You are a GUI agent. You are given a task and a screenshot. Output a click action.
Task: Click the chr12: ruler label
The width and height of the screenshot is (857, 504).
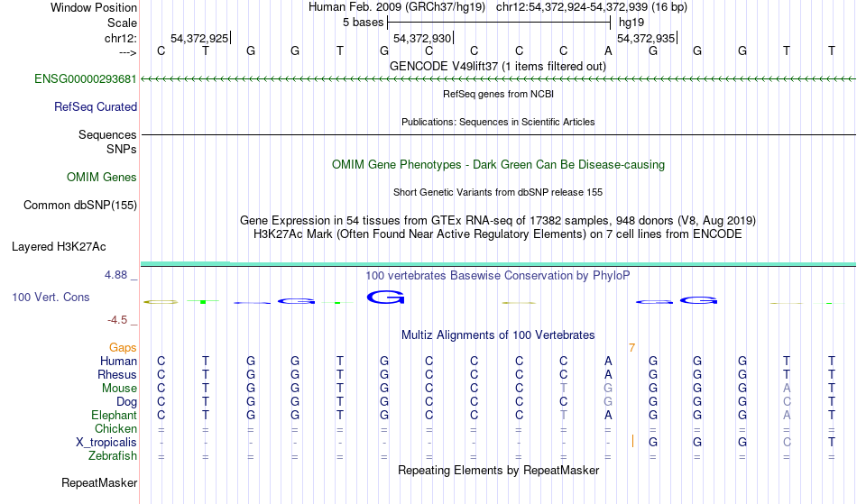click(121, 38)
